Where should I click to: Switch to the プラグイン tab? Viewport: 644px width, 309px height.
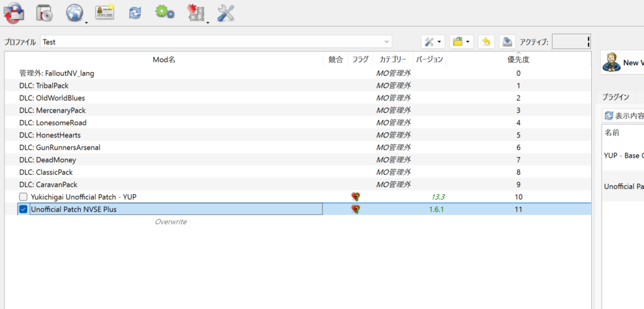point(616,97)
